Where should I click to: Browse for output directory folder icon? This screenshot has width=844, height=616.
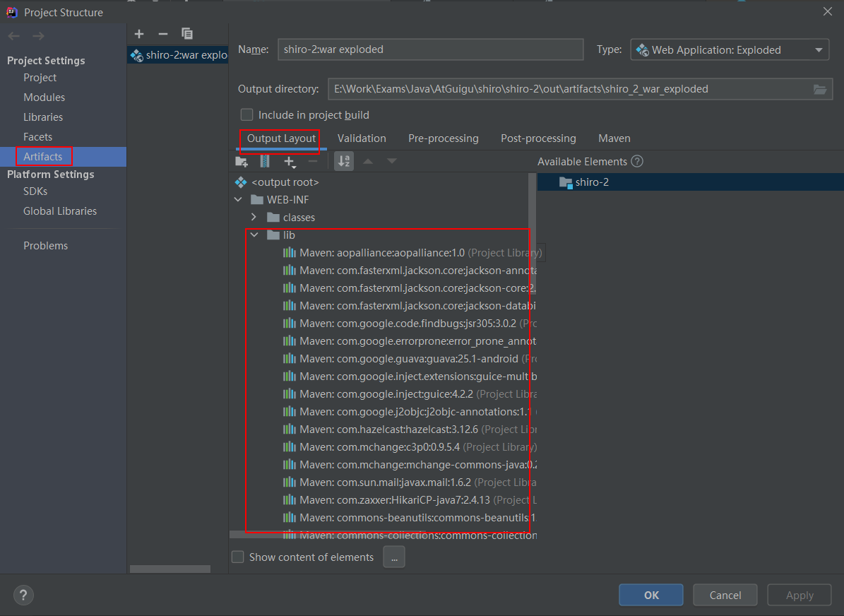[x=820, y=90]
